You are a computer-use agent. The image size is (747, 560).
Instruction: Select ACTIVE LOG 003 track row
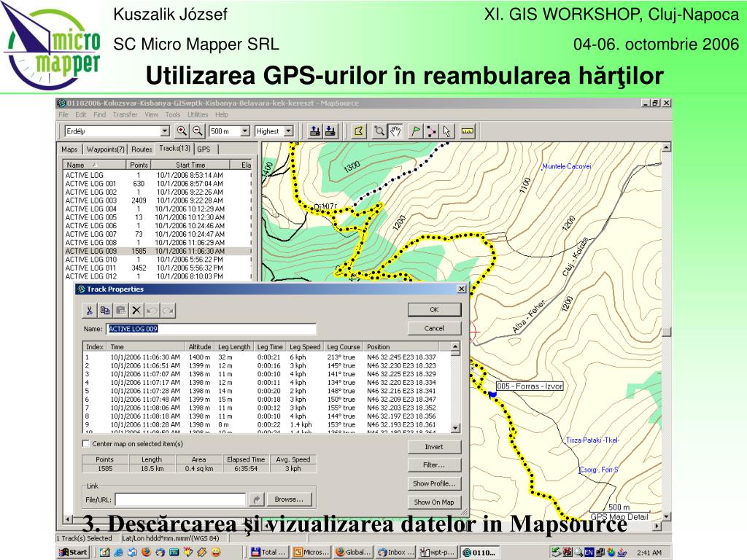coord(158,201)
